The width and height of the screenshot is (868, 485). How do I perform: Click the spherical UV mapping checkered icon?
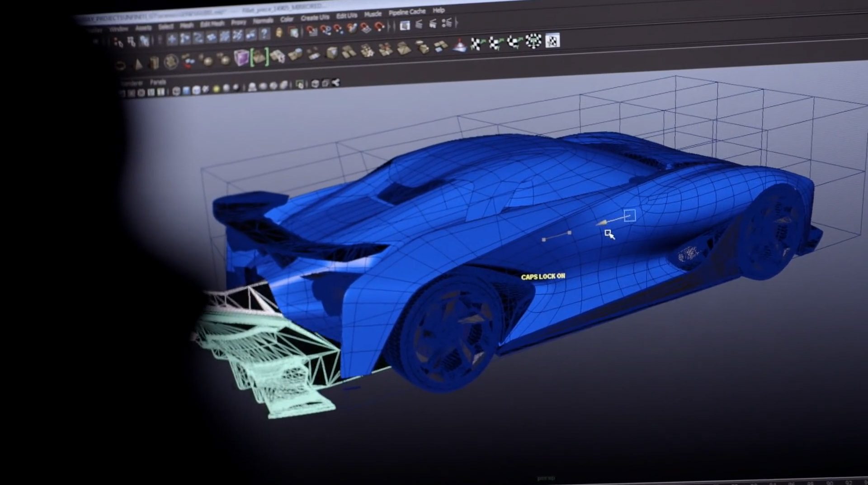514,42
